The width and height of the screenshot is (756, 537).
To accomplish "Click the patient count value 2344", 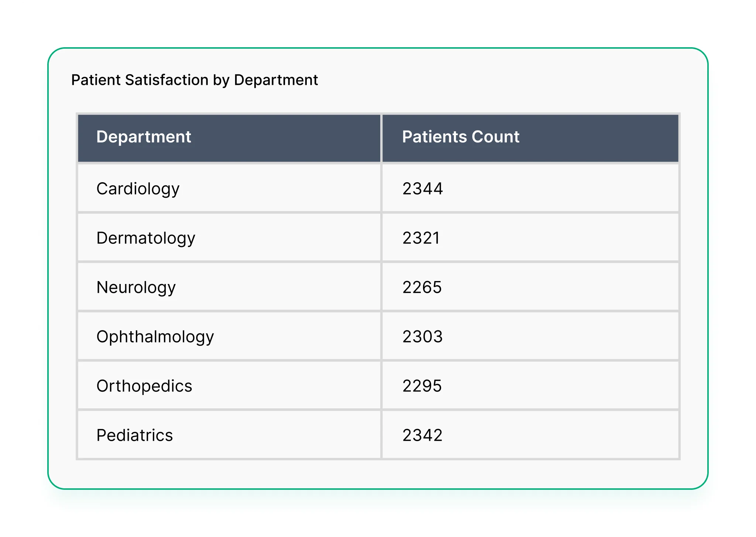I will [x=422, y=189].
